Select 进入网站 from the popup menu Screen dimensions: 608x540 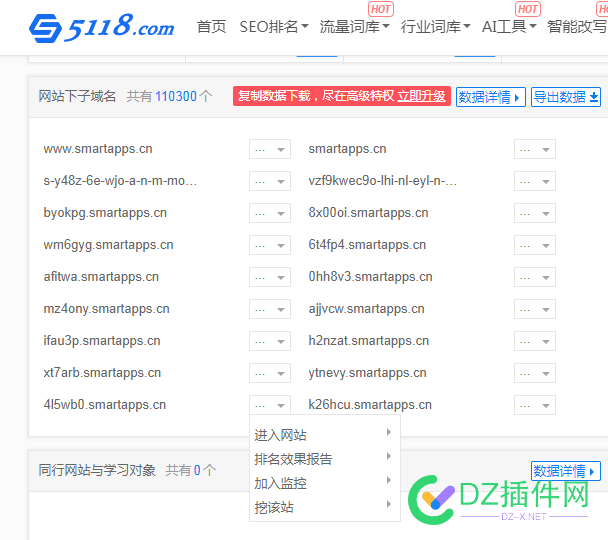click(325, 435)
